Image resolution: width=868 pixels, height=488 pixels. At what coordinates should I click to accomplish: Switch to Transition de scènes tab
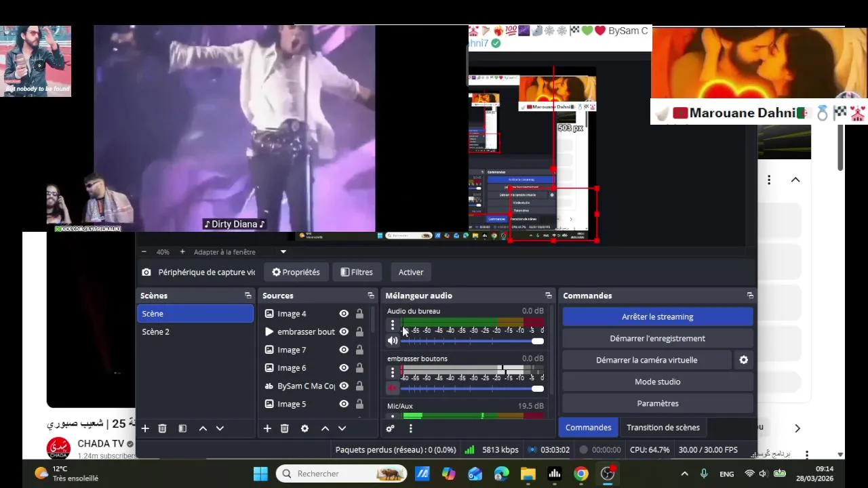click(x=663, y=428)
